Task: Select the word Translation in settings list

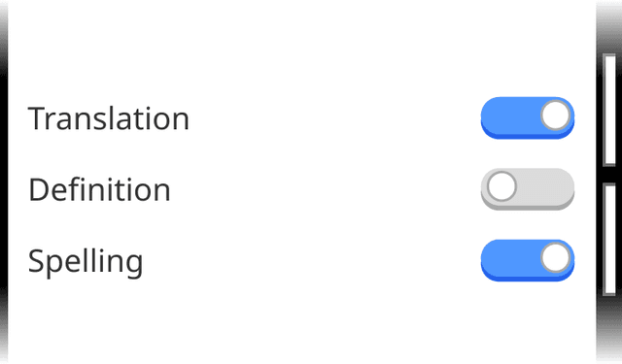Action: (x=109, y=118)
